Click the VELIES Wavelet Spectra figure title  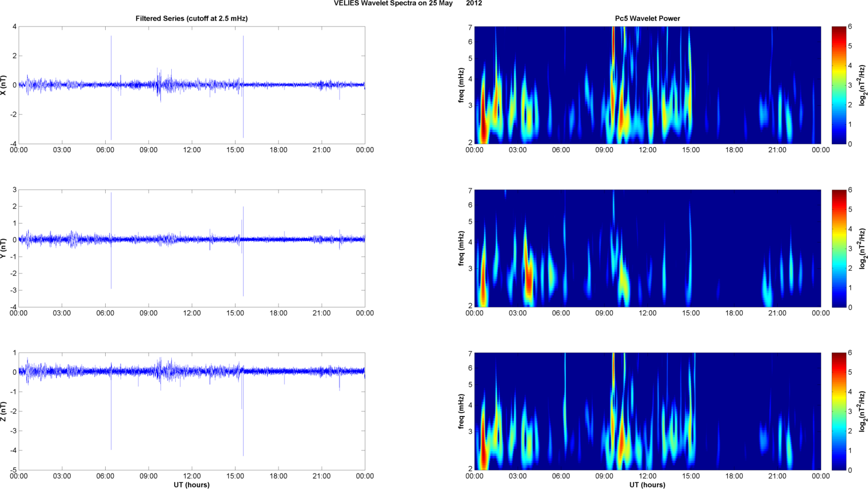click(x=408, y=3)
